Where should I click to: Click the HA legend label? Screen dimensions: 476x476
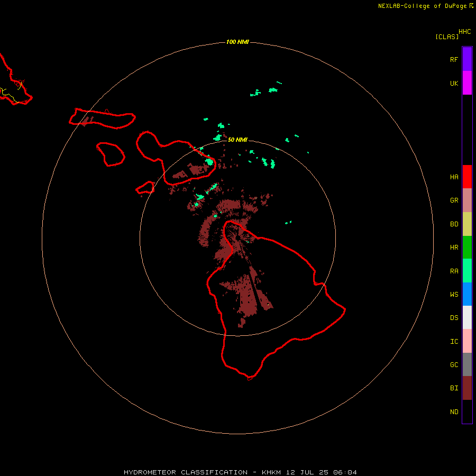(x=454, y=177)
